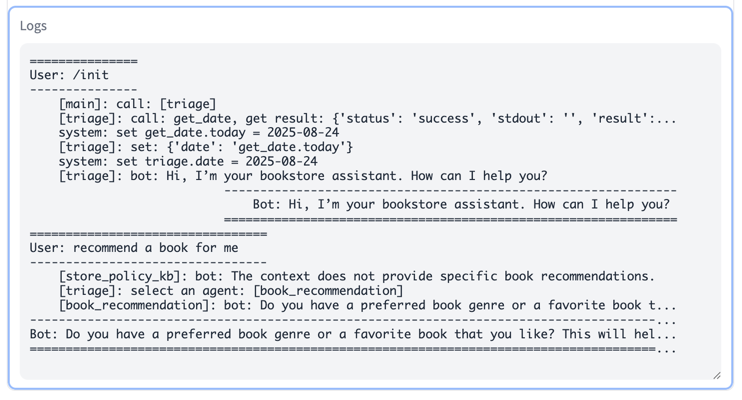Click the get_date call result line
742x400 pixels.
(367, 118)
